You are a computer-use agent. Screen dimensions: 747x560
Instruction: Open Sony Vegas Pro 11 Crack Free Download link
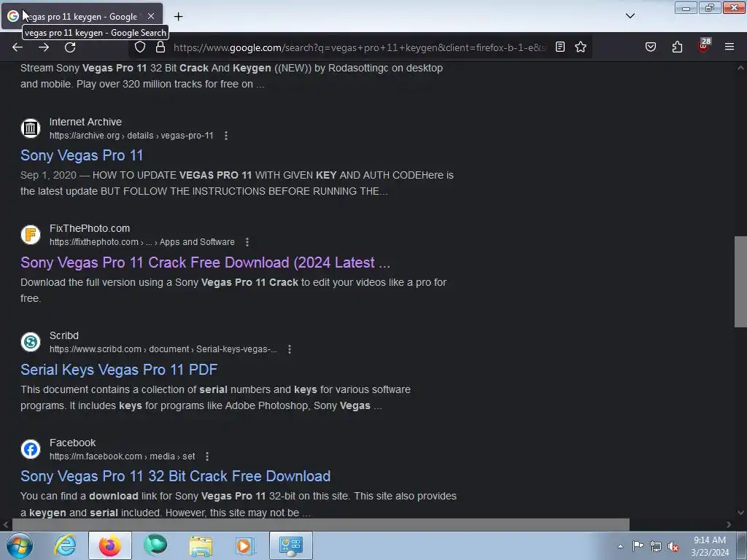(x=205, y=262)
